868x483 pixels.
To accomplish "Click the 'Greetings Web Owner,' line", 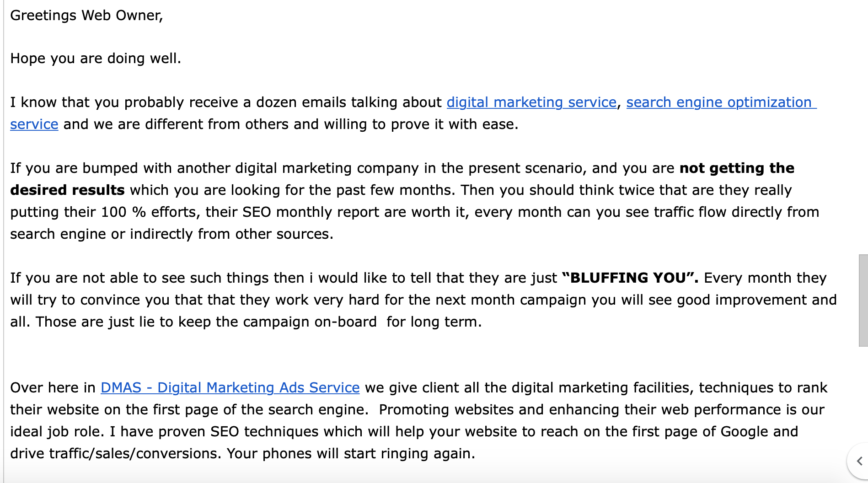I will coord(86,16).
